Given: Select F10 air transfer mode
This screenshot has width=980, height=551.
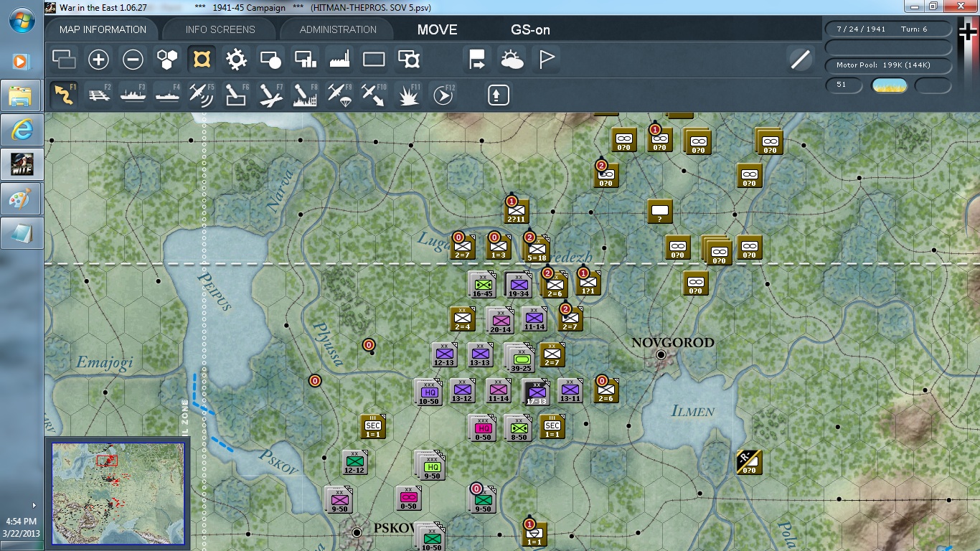Looking at the screenshot, I should click(374, 95).
